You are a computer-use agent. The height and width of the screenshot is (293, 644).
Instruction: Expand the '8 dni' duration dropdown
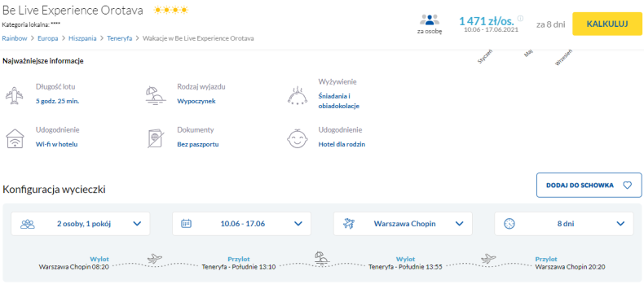(564, 224)
